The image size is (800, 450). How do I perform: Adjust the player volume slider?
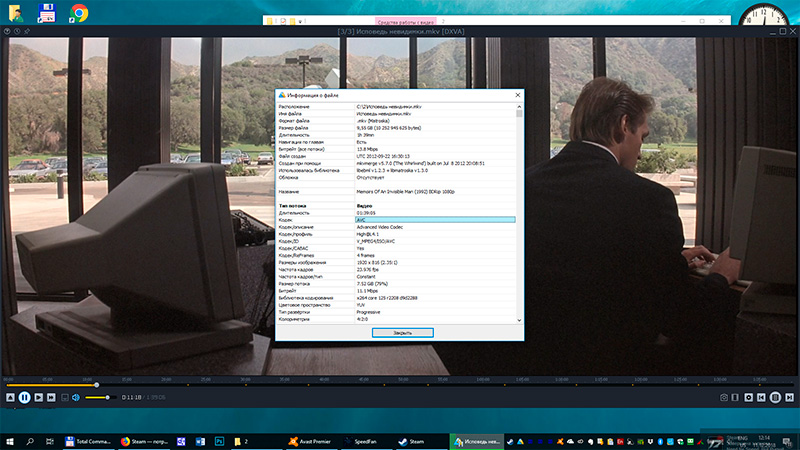pos(96,397)
